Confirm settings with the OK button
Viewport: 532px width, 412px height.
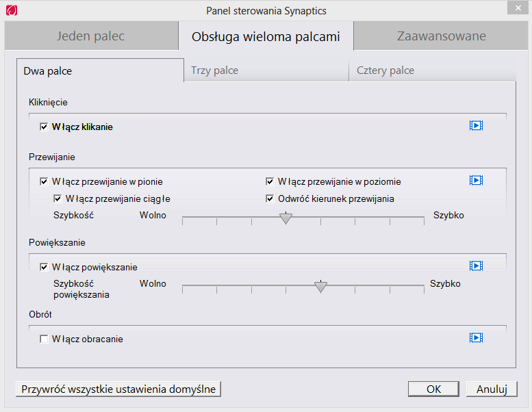(433, 389)
